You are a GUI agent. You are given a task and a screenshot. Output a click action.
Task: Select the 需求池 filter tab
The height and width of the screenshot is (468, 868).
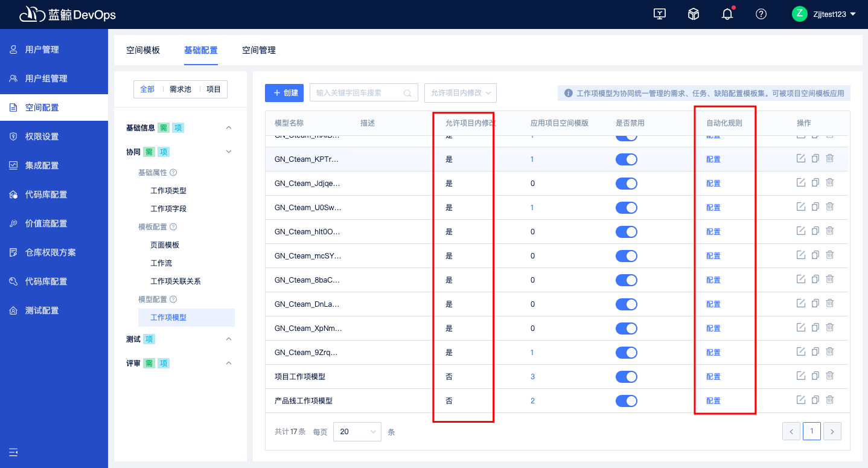click(x=180, y=89)
